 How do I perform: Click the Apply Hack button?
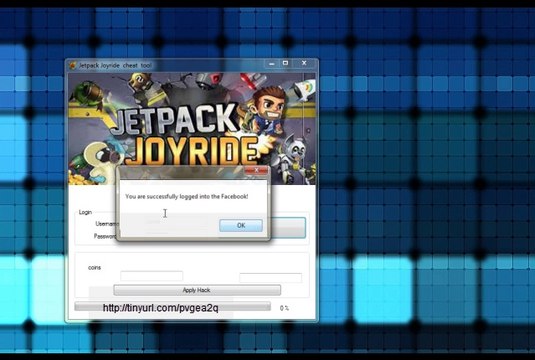(197, 290)
